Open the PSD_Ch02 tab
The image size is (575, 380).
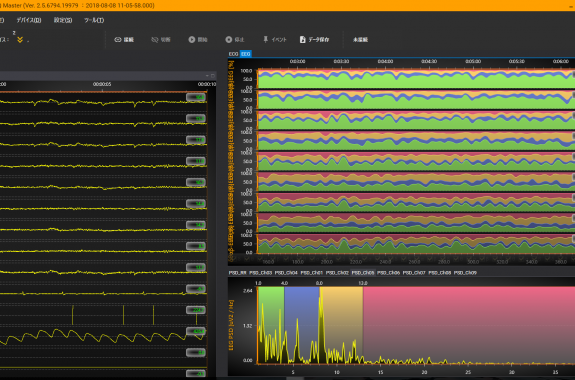[x=337, y=273]
